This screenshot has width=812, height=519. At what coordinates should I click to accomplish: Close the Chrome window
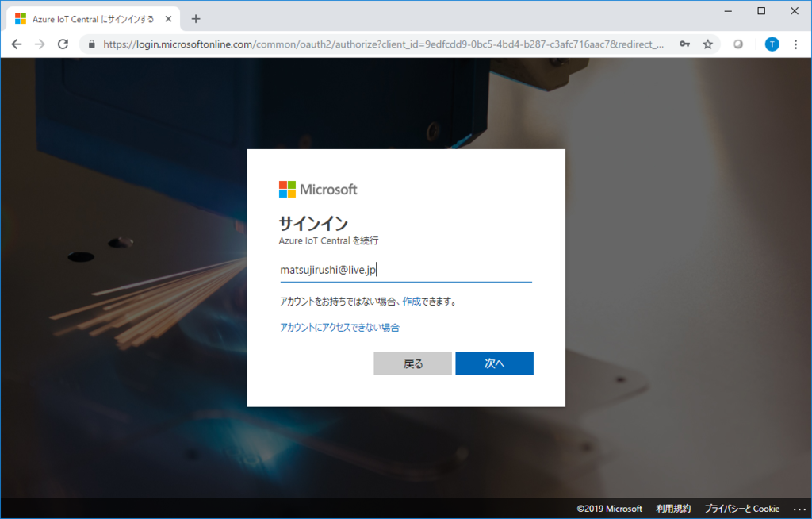[x=795, y=11]
